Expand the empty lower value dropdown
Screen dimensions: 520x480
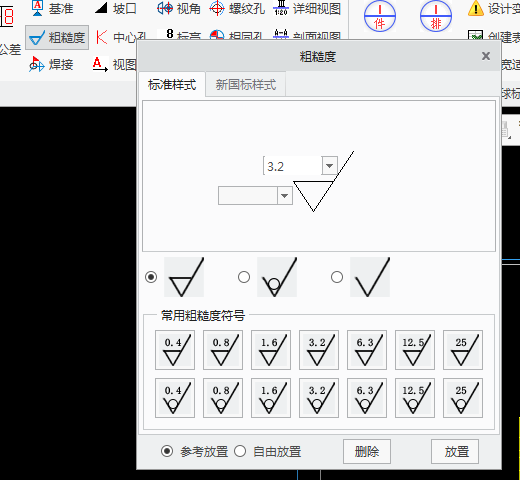pyautogui.click(x=285, y=196)
